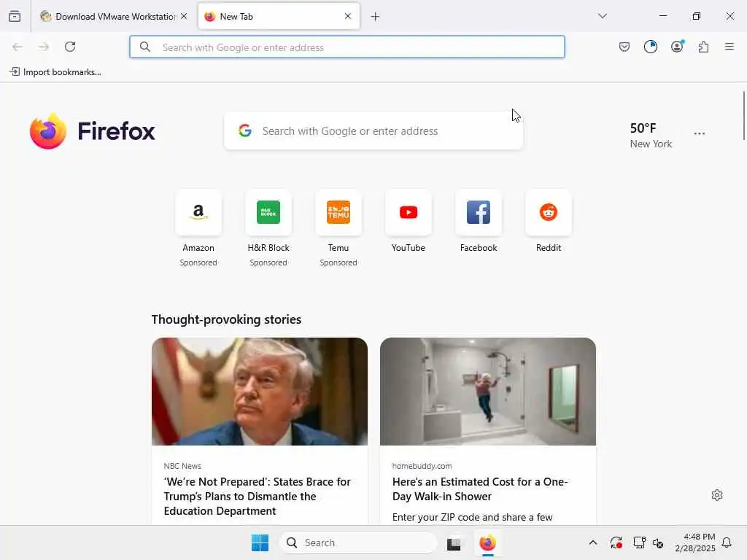Open a new tab with plus button
Image resolution: width=747 pixels, height=560 pixels.
point(376,17)
